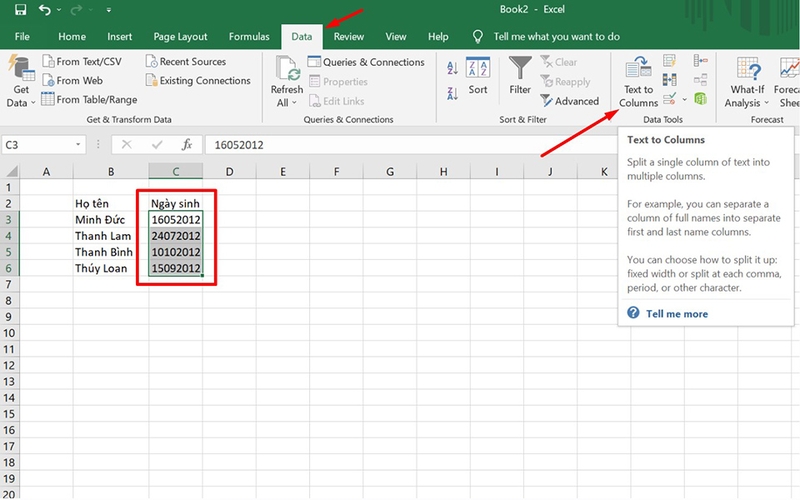Image resolution: width=800 pixels, height=500 pixels.
Task: Switch to the Formulas tab
Action: pyautogui.click(x=249, y=37)
